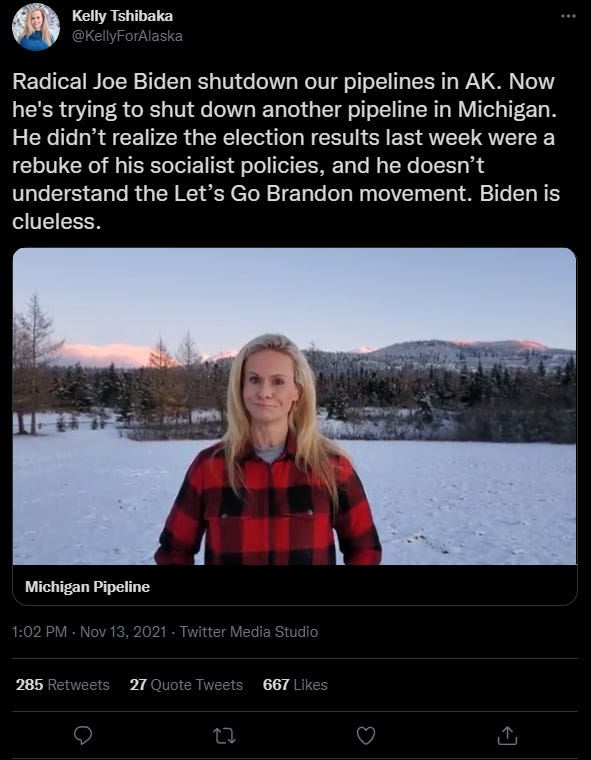Play the Michigan Pipeline video

pyautogui.click(x=295, y=406)
